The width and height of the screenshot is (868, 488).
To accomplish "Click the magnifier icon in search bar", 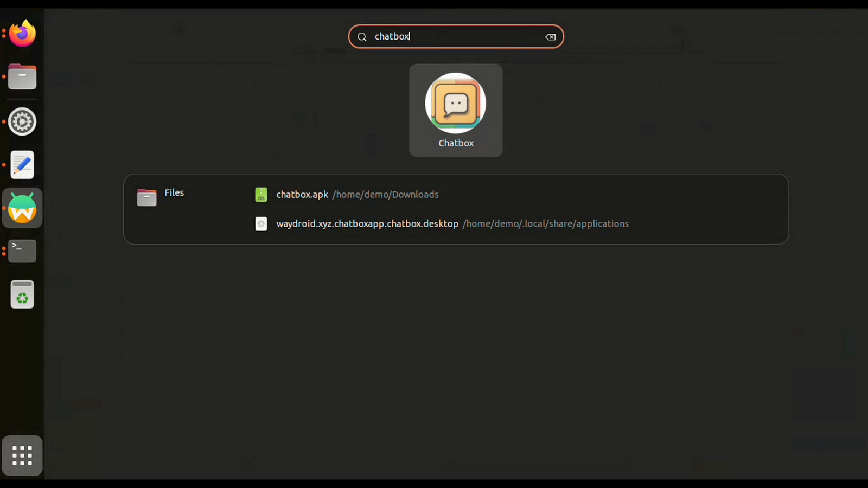I will click(x=362, y=37).
